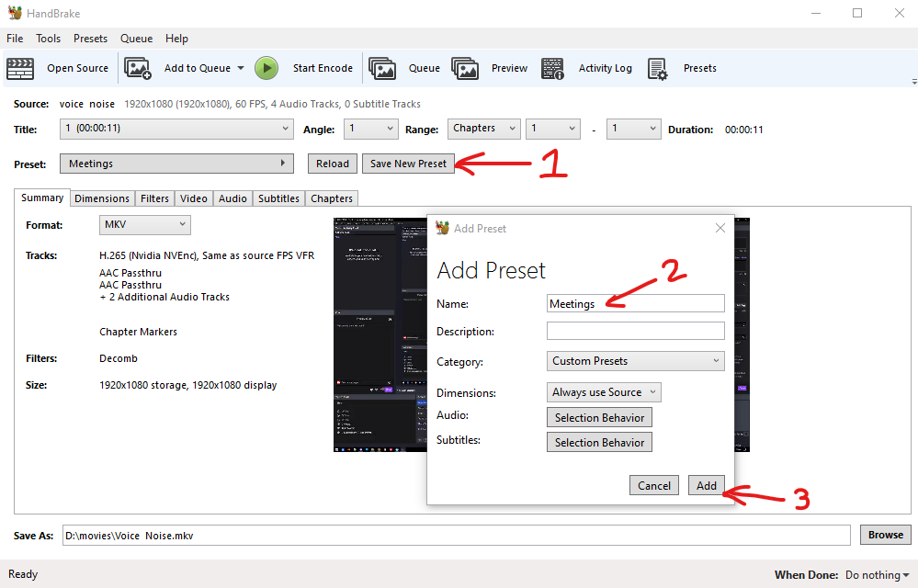The height and width of the screenshot is (588, 918).
Task: Click the Presets document-gear icon
Action: point(657,69)
